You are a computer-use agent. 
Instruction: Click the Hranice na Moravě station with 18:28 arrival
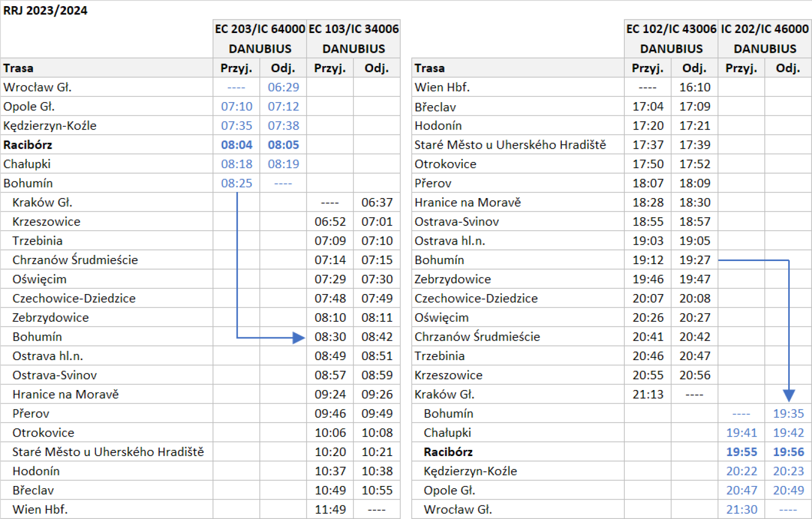pyautogui.click(x=467, y=203)
